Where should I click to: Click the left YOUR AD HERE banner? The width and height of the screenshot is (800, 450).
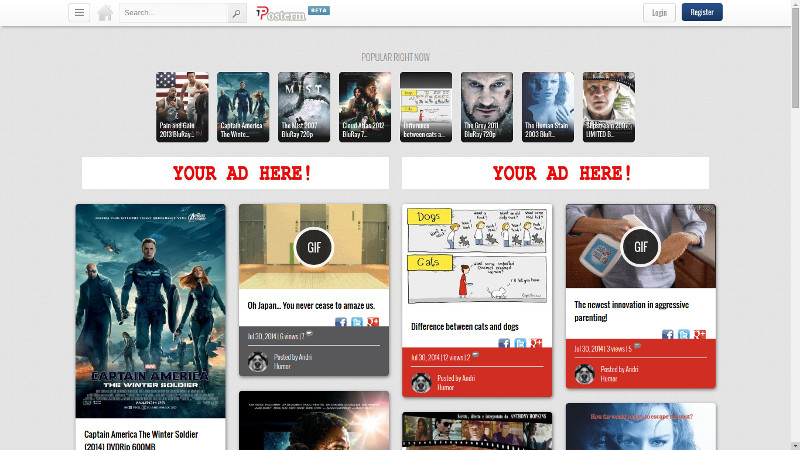click(x=235, y=173)
